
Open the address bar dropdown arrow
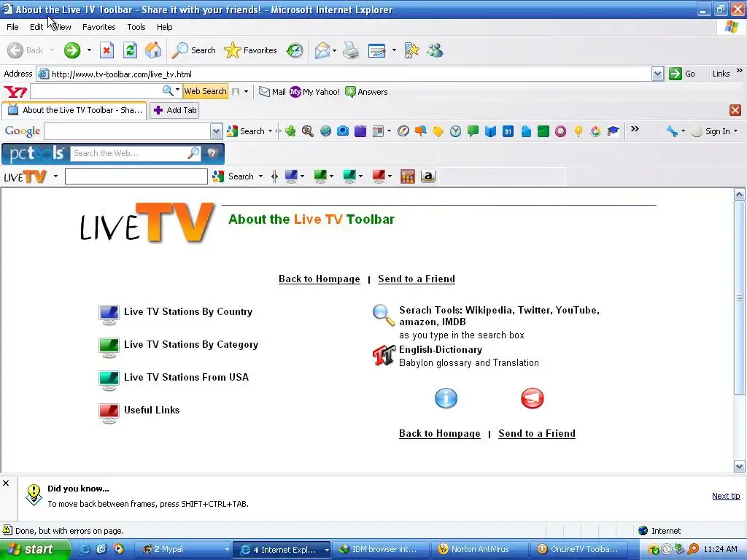657,74
